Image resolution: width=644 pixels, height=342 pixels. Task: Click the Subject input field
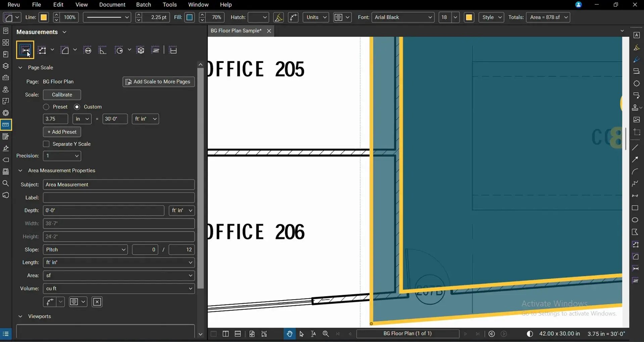pos(119,185)
